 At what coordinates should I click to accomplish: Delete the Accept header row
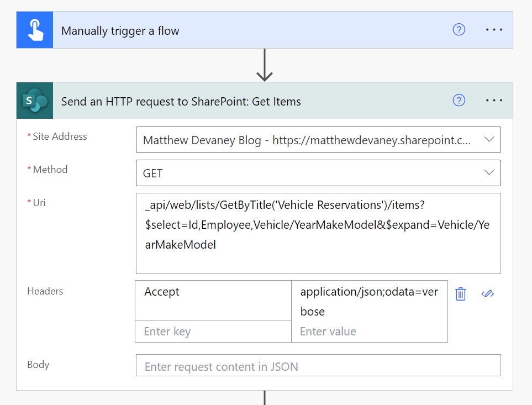tap(460, 294)
